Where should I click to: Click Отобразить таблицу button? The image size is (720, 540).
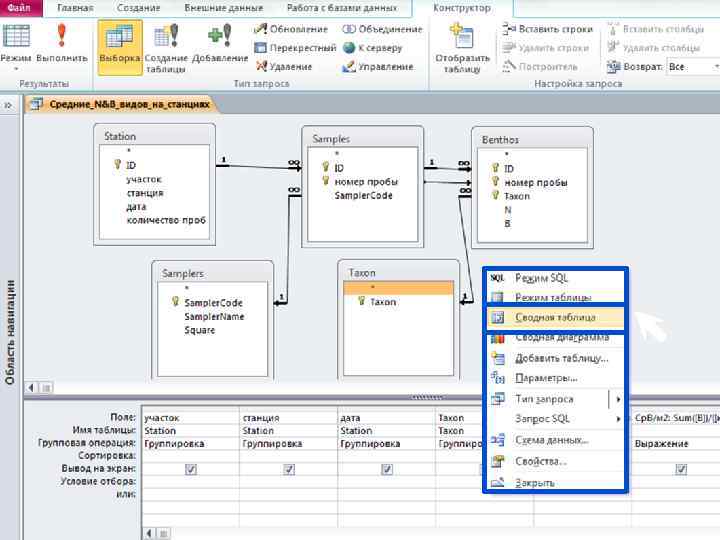462,48
